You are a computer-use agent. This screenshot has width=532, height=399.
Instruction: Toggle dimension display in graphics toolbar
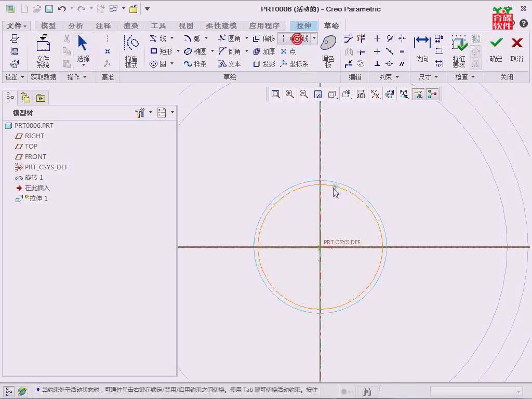tap(404, 95)
